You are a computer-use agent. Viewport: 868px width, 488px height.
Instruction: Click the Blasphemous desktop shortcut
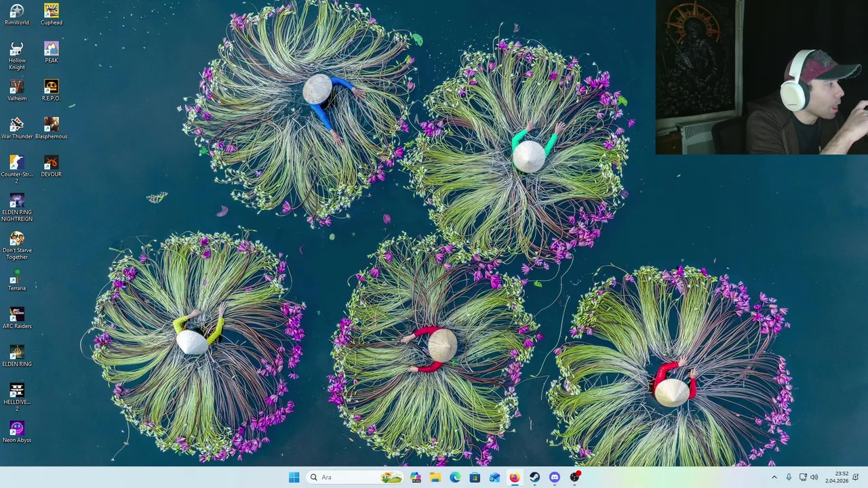tap(52, 128)
